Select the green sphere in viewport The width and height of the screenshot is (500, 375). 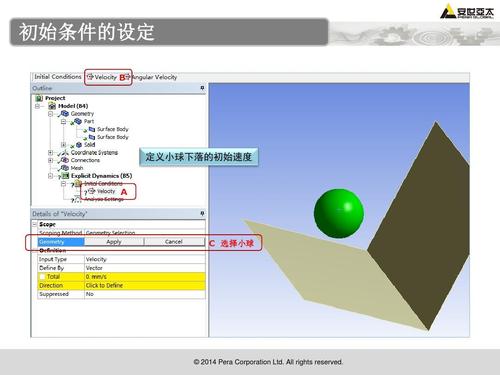(339, 213)
